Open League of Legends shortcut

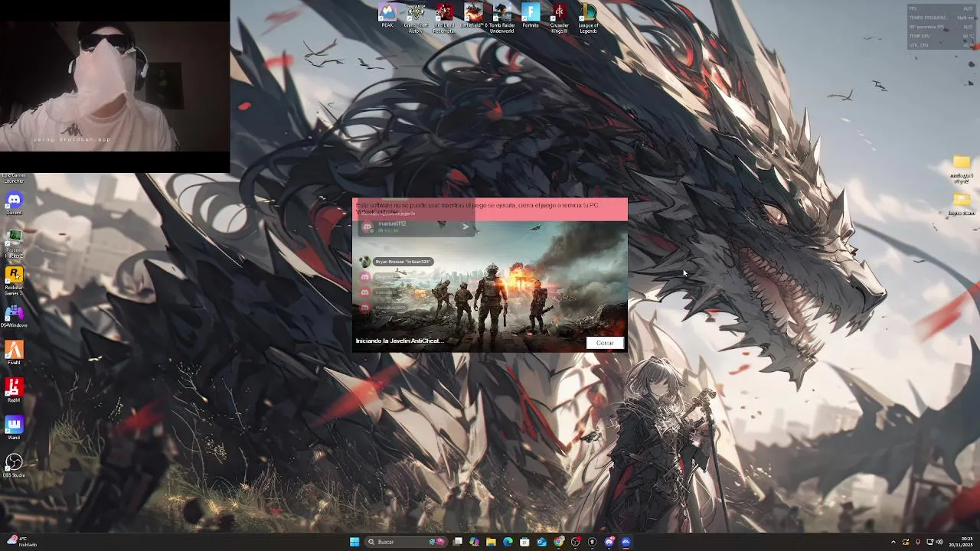pos(588,18)
